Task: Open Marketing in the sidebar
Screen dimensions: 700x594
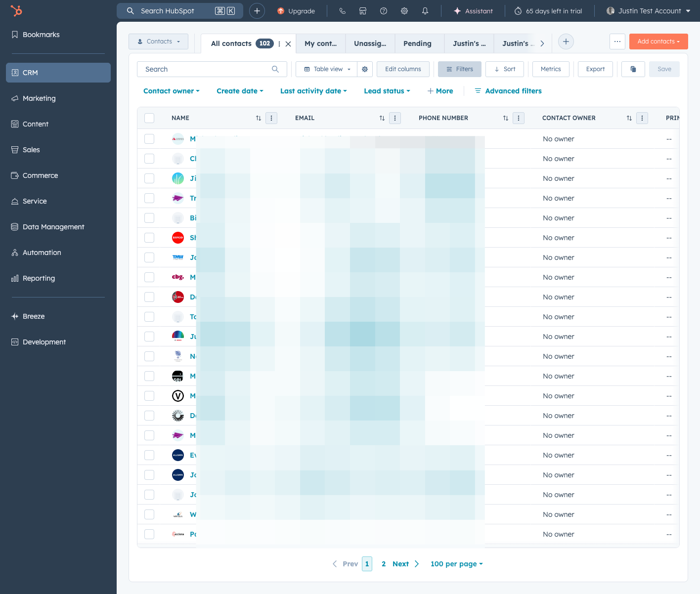Action: (x=58, y=98)
